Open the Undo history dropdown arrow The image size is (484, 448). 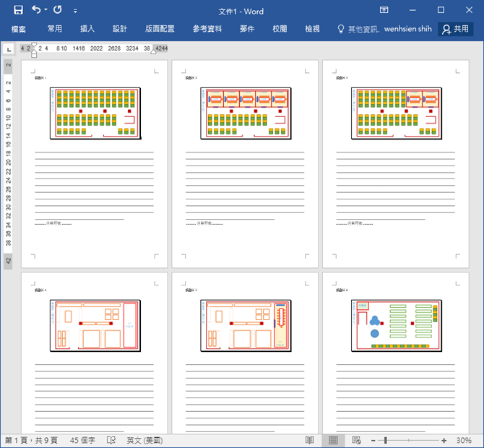pyautogui.click(x=46, y=10)
